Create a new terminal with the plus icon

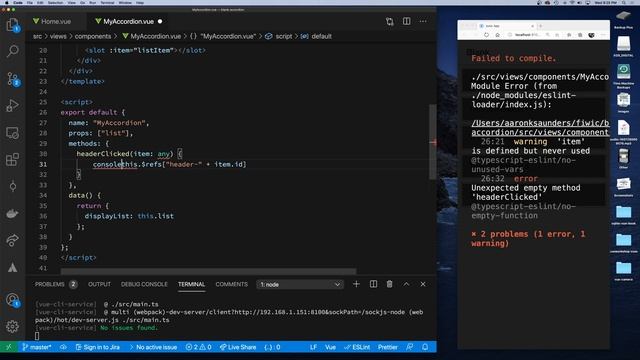point(356,284)
